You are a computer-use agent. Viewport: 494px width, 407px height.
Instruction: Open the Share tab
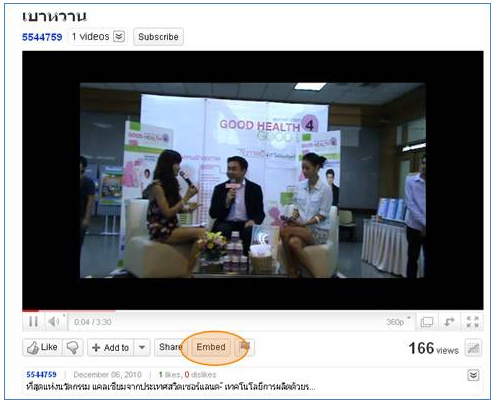170,347
